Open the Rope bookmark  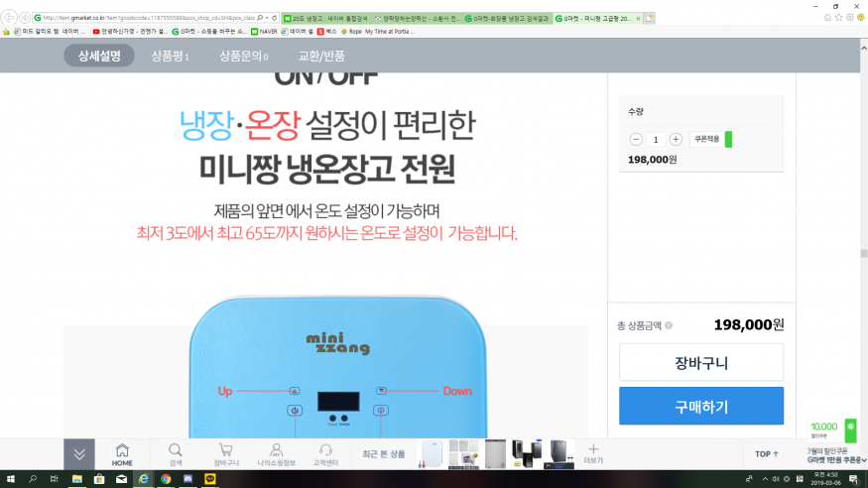coord(351,32)
